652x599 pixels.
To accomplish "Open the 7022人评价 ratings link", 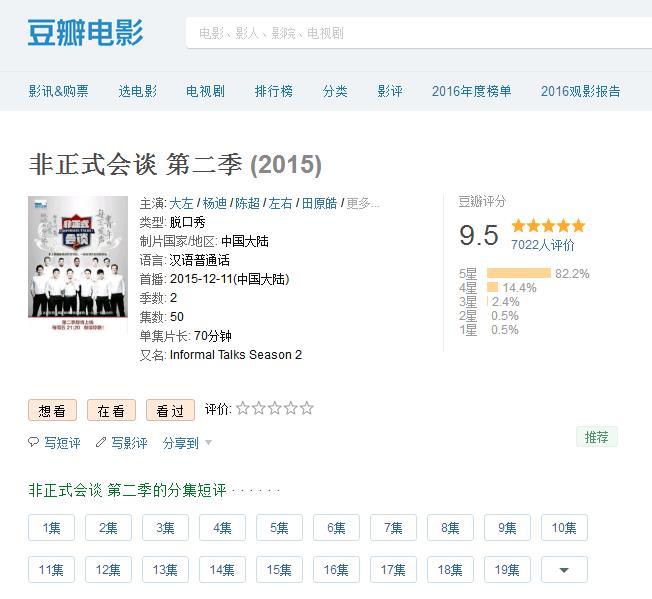I will [x=542, y=245].
